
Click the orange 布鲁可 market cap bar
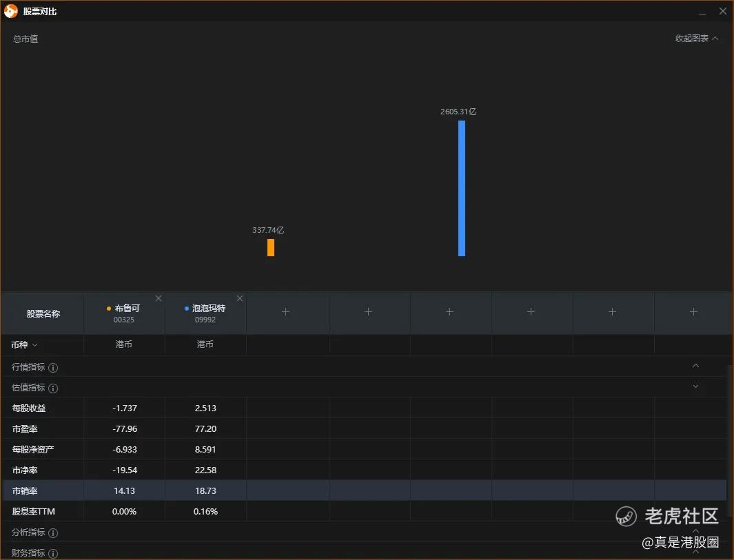click(271, 247)
